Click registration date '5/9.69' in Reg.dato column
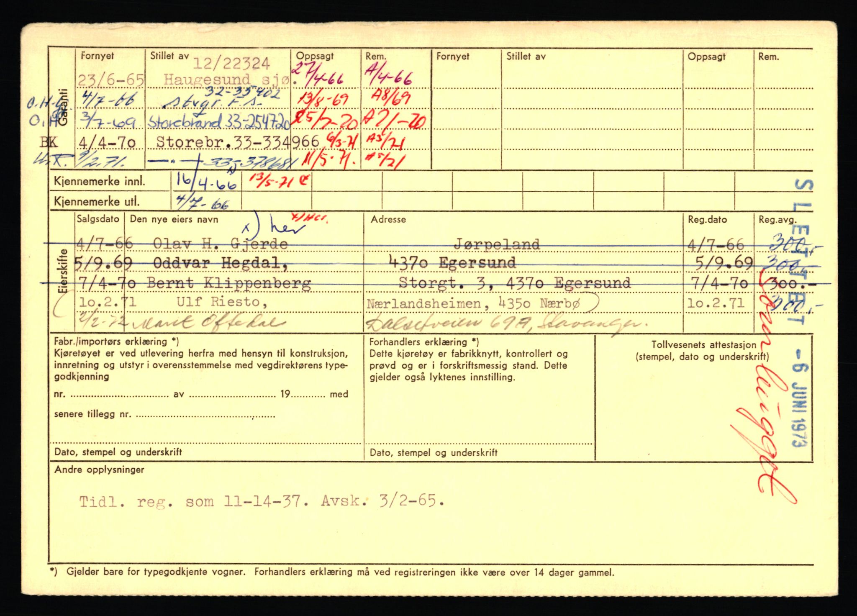The width and height of the screenshot is (857, 616). click(724, 263)
